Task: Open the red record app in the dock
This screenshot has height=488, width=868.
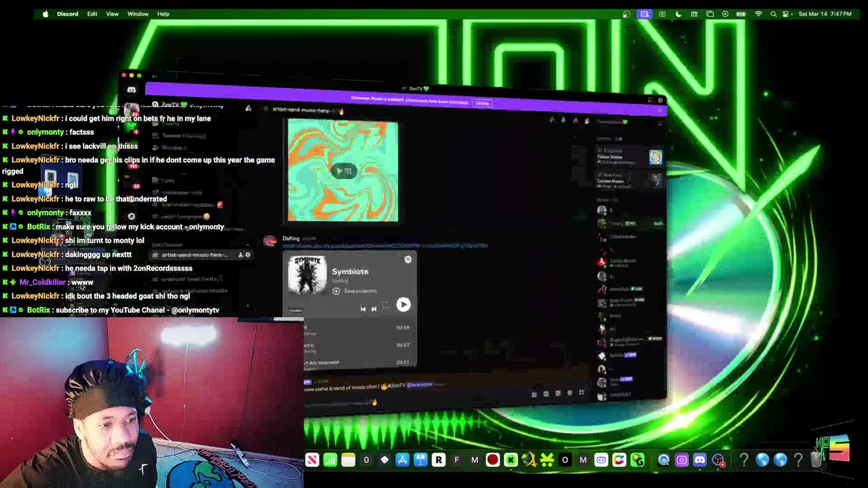Action: (492, 460)
